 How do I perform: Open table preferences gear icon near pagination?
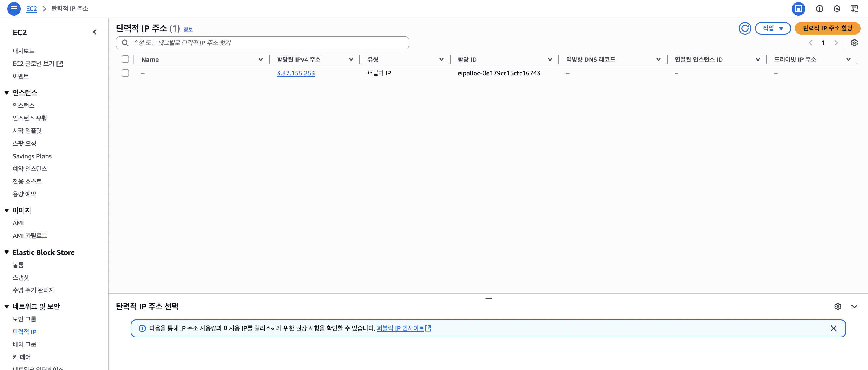pos(854,43)
